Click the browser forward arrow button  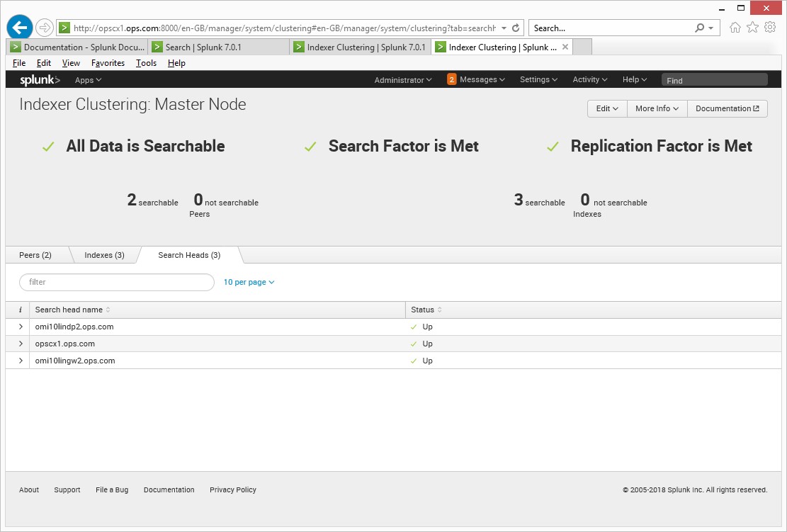pos(45,28)
